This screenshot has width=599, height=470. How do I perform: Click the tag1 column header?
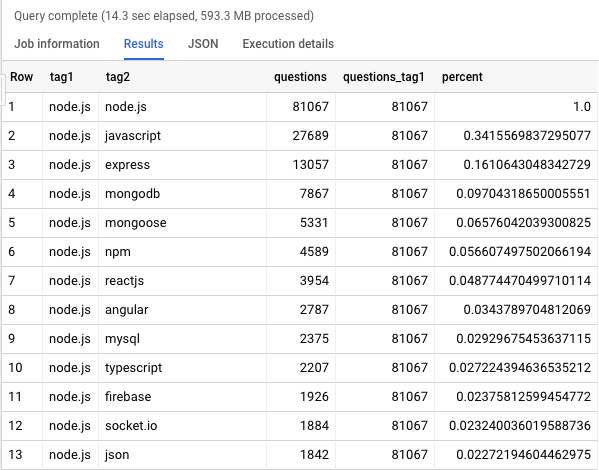(62, 77)
